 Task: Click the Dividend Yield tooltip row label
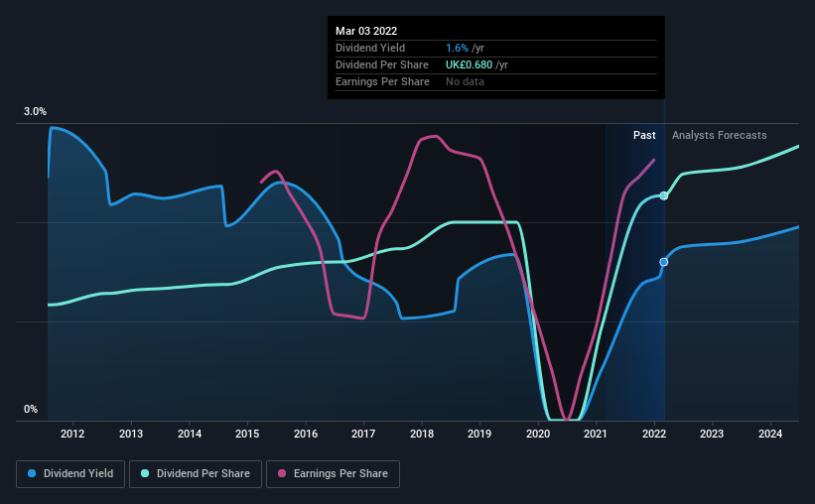click(370, 48)
